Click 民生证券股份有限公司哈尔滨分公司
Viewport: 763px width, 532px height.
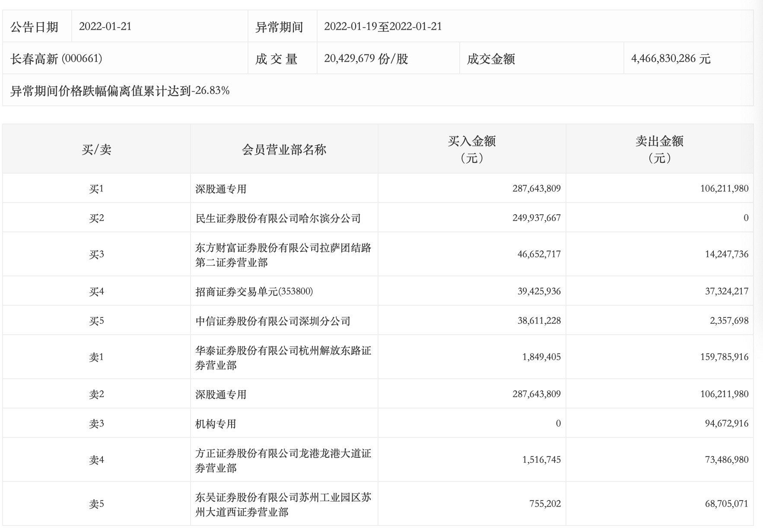click(278, 217)
